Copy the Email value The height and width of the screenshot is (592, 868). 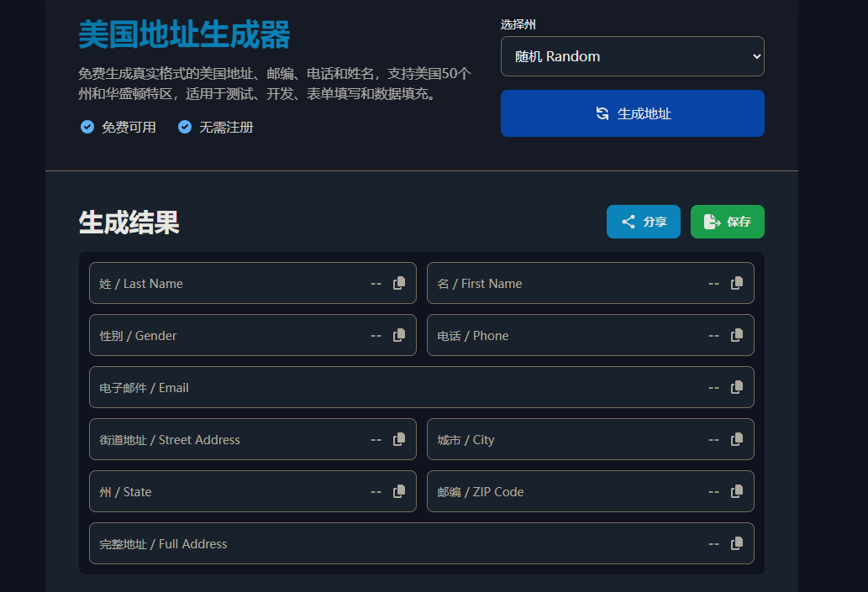[x=737, y=387]
